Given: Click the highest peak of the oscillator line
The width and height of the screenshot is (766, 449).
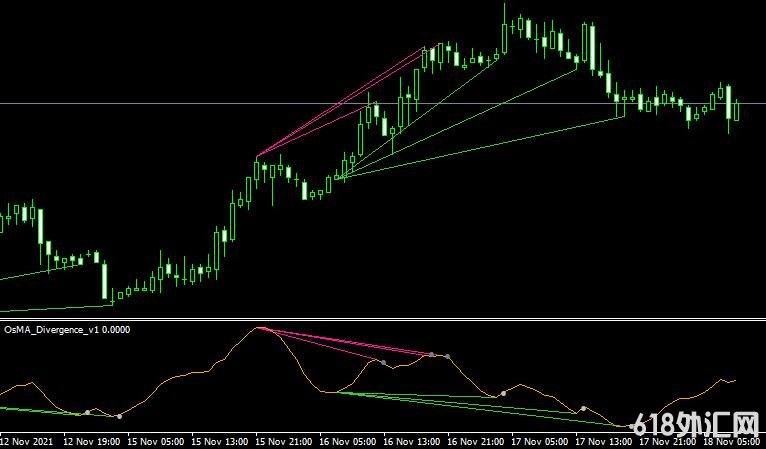Looking at the screenshot, I should click(x=260, y=328).
